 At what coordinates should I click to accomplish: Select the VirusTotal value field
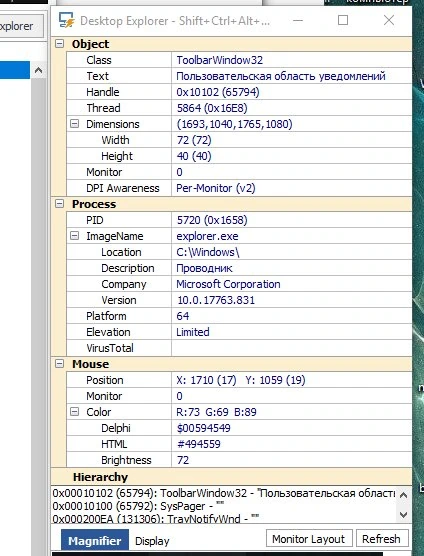(x=291, y=348)
